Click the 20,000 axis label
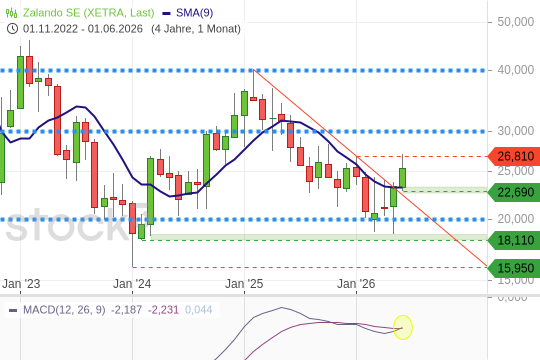 pos(516,219)
